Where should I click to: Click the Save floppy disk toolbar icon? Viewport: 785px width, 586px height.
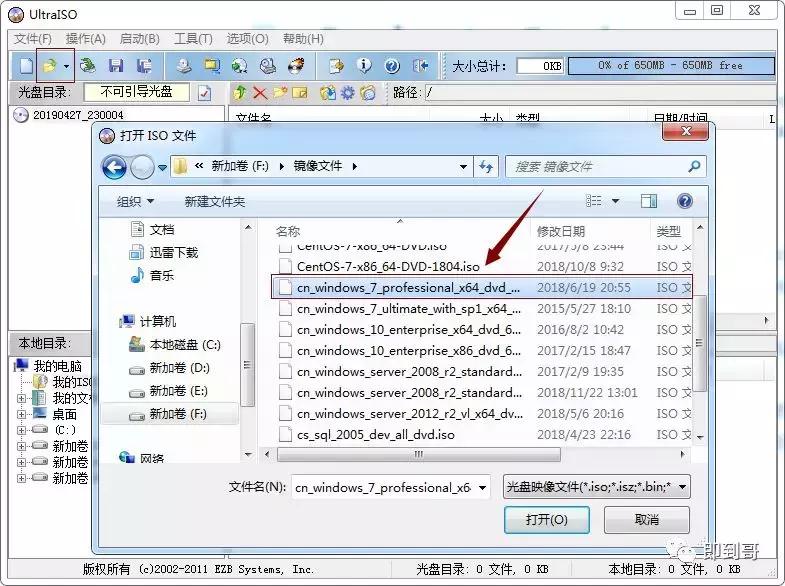point(116,66)
